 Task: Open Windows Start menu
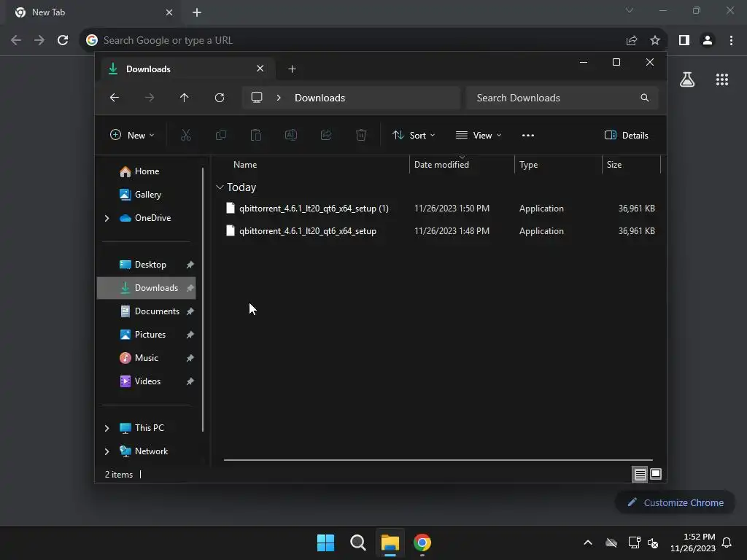326,542
